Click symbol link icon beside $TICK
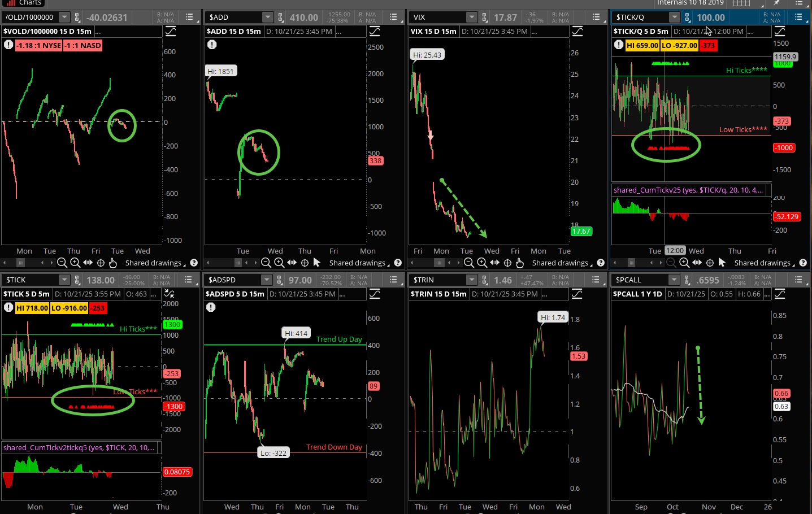 (x=77, y=280)
